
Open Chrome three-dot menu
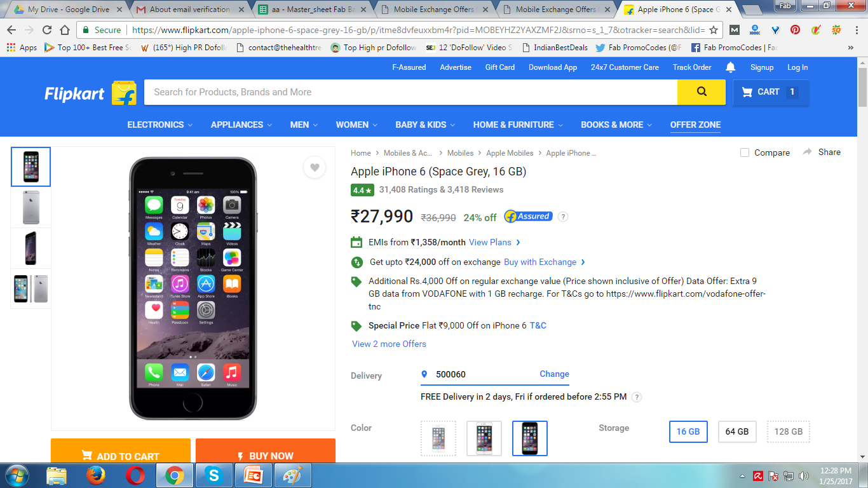point(856,30)
